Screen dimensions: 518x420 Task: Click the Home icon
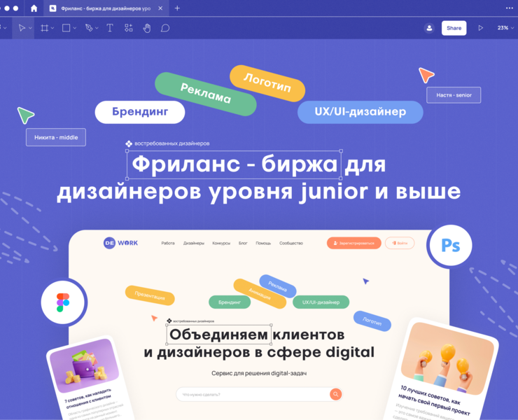[x=34, y=8]
